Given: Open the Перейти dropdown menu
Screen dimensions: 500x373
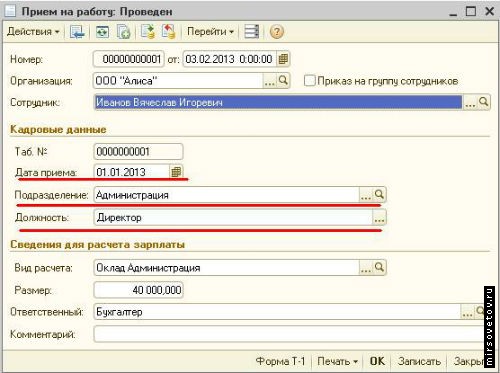Looking at the screenshot, I should click(210, 32).
